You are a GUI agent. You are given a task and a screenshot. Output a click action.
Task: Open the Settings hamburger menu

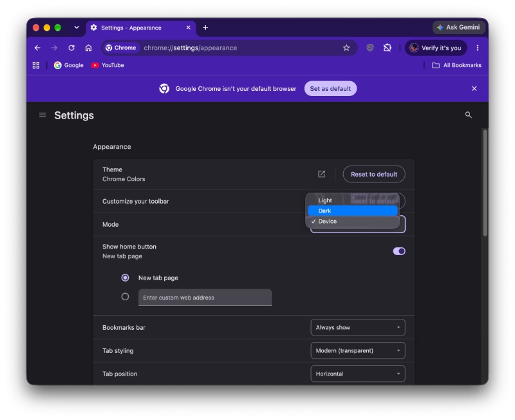(x=42, y=115)
